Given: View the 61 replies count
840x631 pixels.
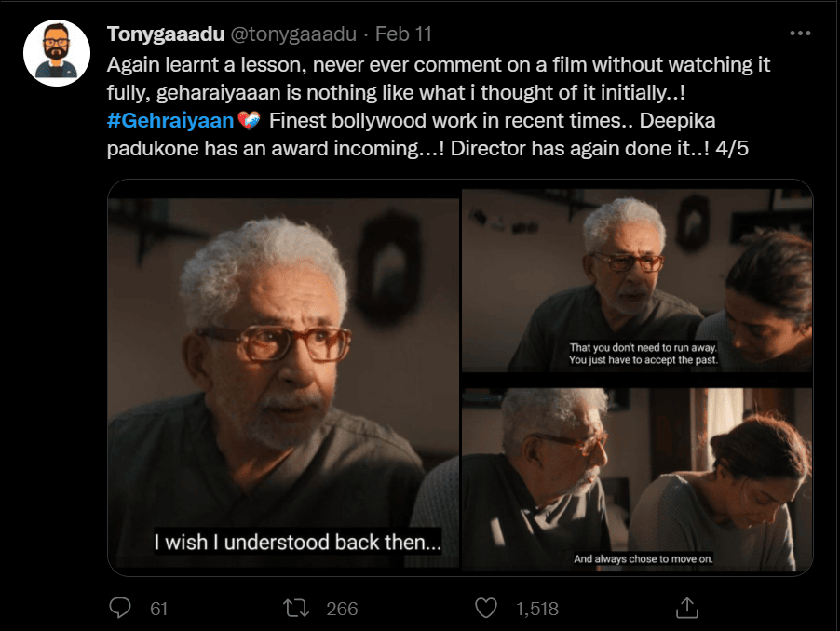Looking at the screenshot, I should coord(158,609).
